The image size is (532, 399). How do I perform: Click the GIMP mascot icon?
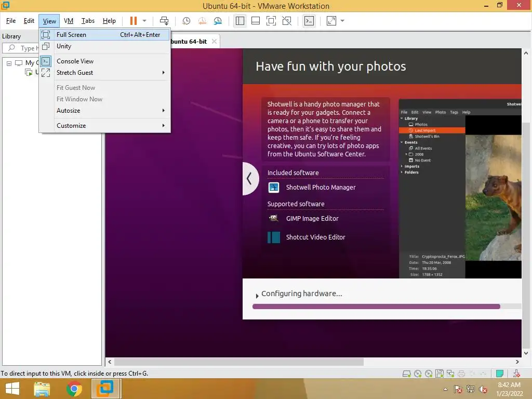pyautogui.click(x=274, y=218)
